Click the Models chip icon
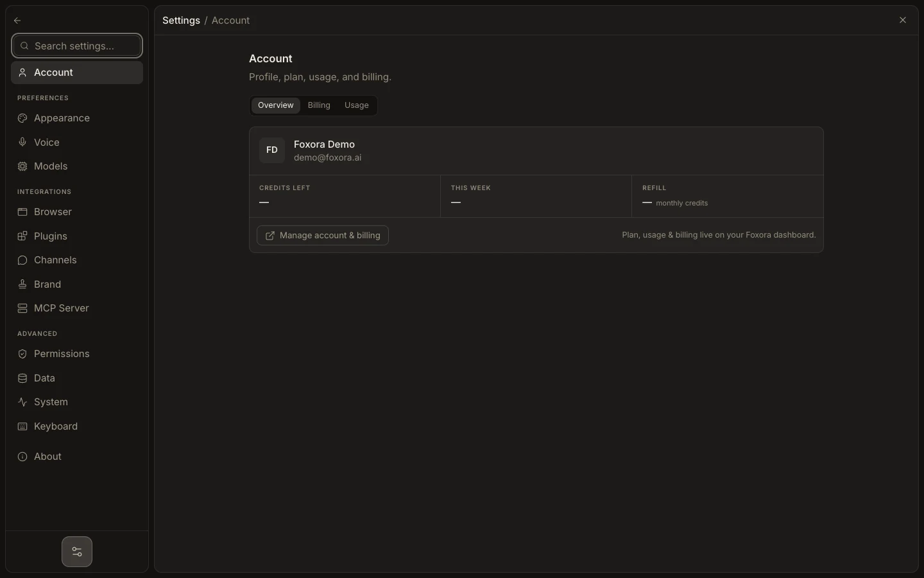The width and height of the screenshot is (924, 578). tap(22, 166)
